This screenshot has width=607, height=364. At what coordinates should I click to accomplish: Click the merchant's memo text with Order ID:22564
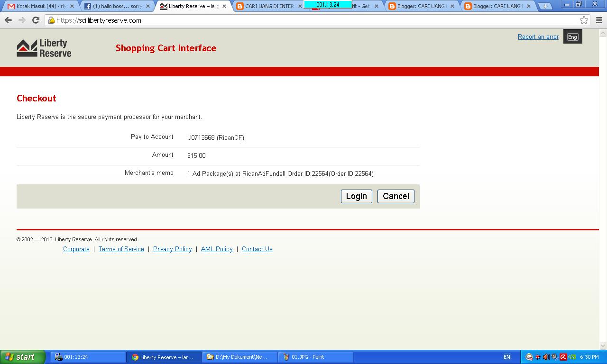[x=280, y=173]
